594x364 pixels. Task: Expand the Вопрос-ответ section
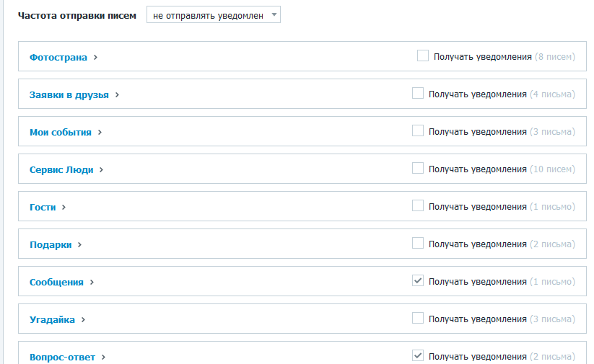coord(63,357)
